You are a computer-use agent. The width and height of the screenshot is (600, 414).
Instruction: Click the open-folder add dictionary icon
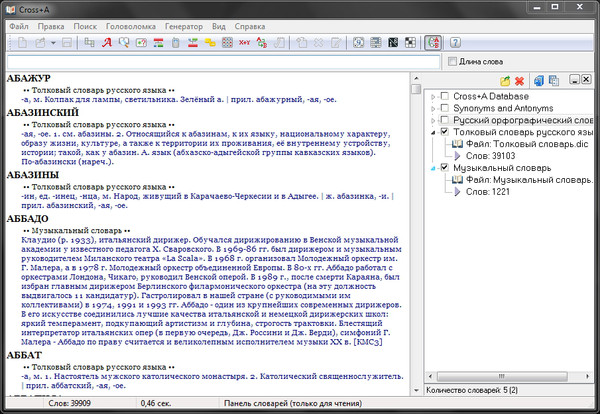505,79
